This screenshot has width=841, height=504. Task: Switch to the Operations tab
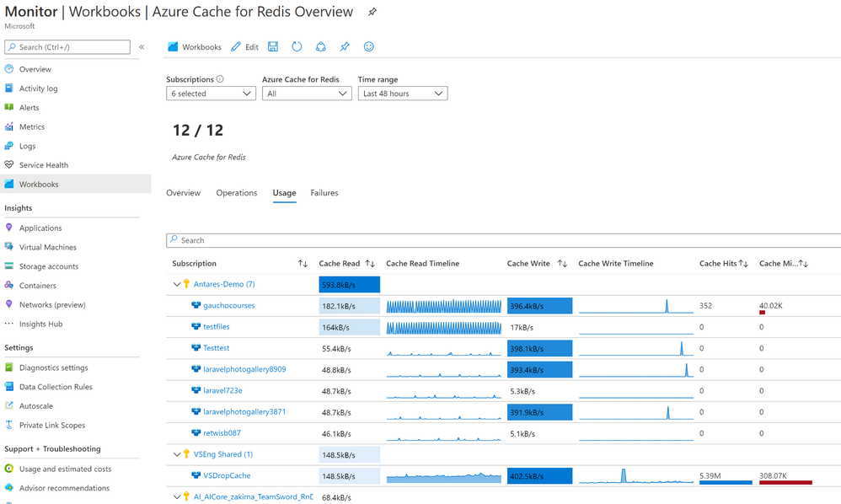click(x=237, y=193)
